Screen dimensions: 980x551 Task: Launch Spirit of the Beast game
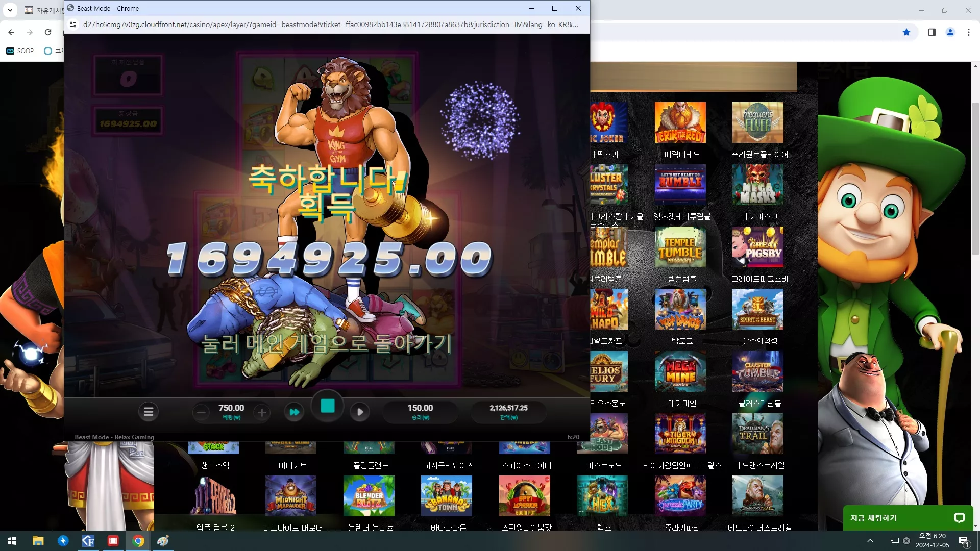[x=758, y=309]
